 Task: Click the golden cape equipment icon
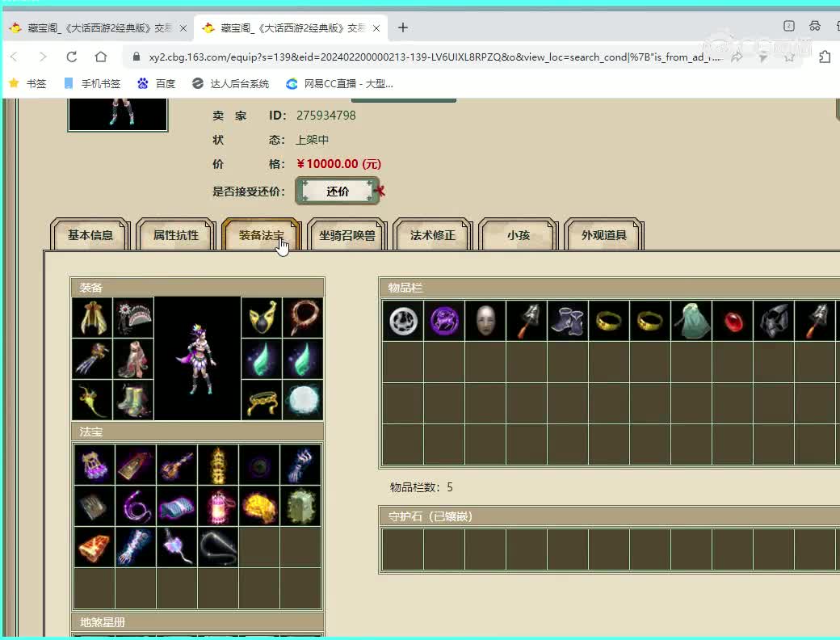tap(92, 318)
